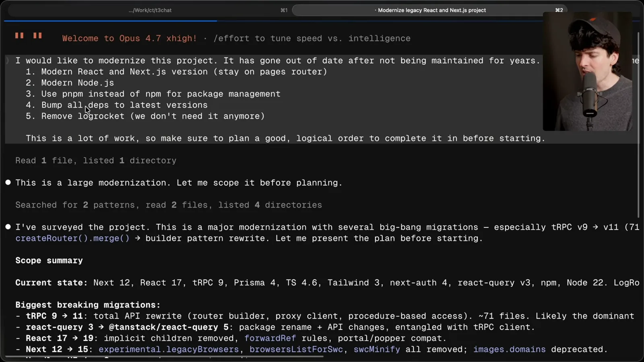The width and height of the screenshot is (644, 362).
Task: Click the horizontal scrollbar at the bottom
Action: [165, 356]
